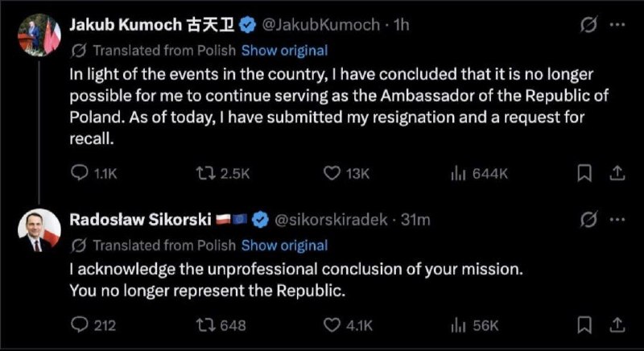Open more options on Sikorski's tweet
This screenshot has height=351, width=644.
click(617, 220)
